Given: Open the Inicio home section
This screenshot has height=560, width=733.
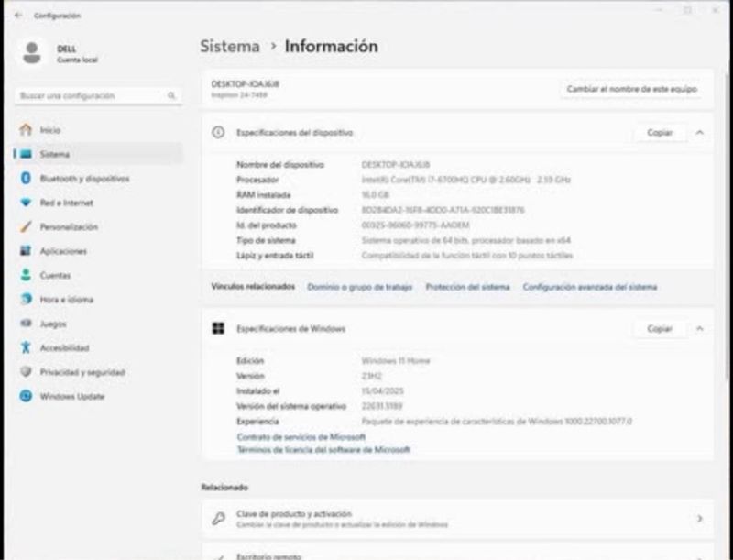Looking at the screenshot, I should click(98, 130).
